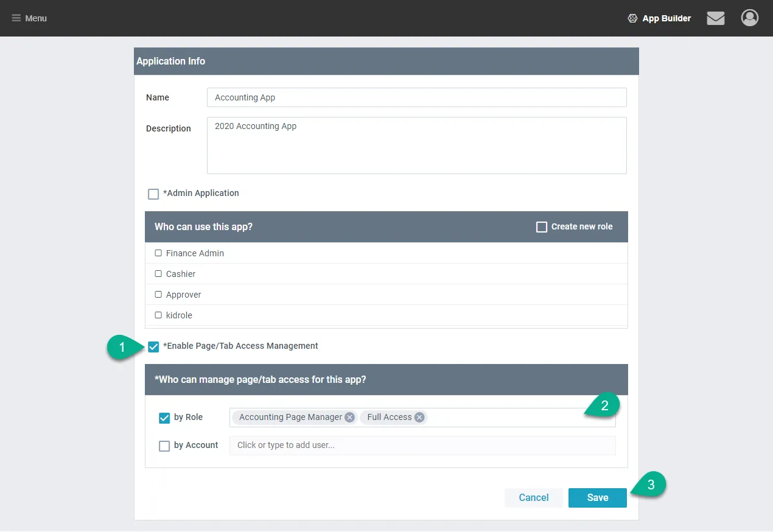Uncheck the by Role checkbox
This screenshot has width=773, height=532.
coord(164,418)
